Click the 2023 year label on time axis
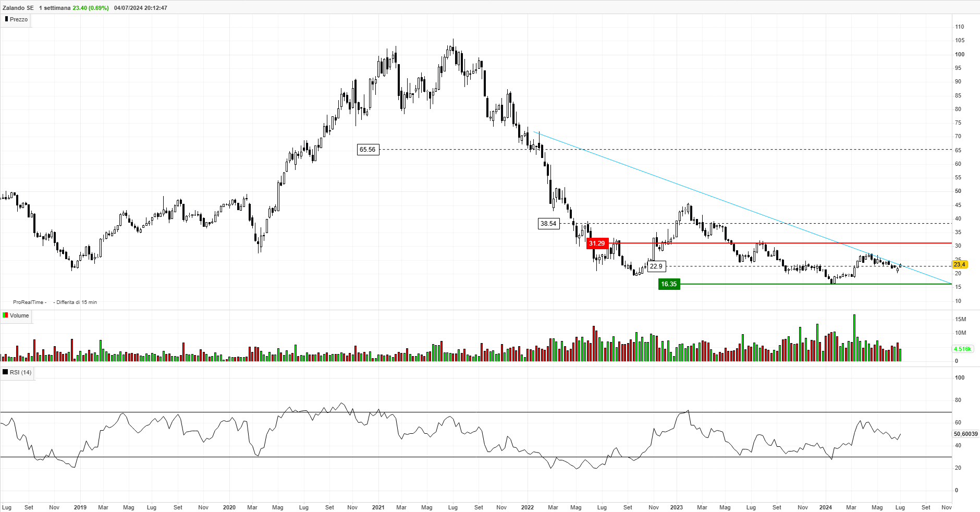The width and height of the screenshot is (980, 512). (677, 507)
